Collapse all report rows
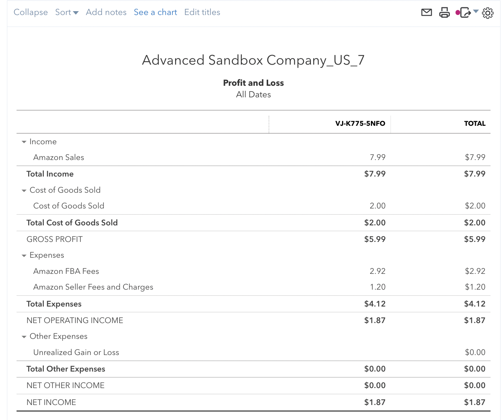 coord(31,12)
